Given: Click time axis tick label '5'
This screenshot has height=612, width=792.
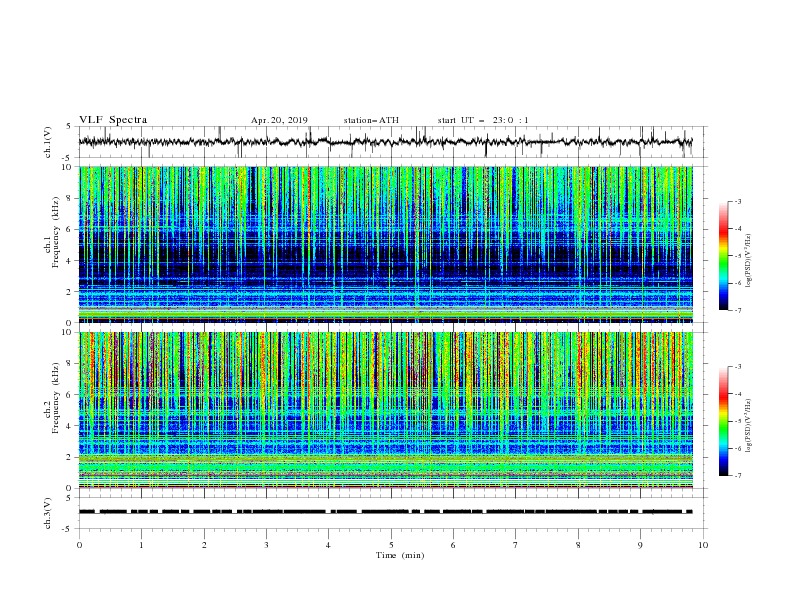Looking at the screenshot, I should point(391,545).
